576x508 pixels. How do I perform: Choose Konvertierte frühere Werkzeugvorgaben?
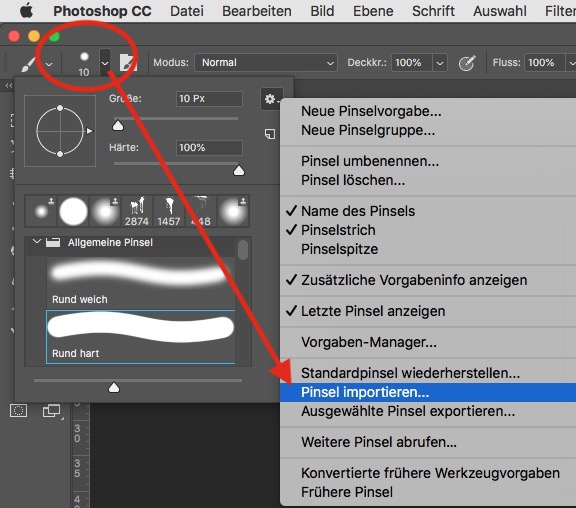[430, 473]
